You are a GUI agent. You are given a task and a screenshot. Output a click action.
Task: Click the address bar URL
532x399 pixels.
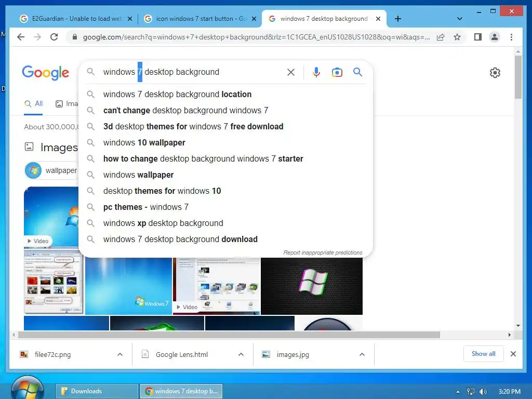pyautogui.click(x=256, y=37)
